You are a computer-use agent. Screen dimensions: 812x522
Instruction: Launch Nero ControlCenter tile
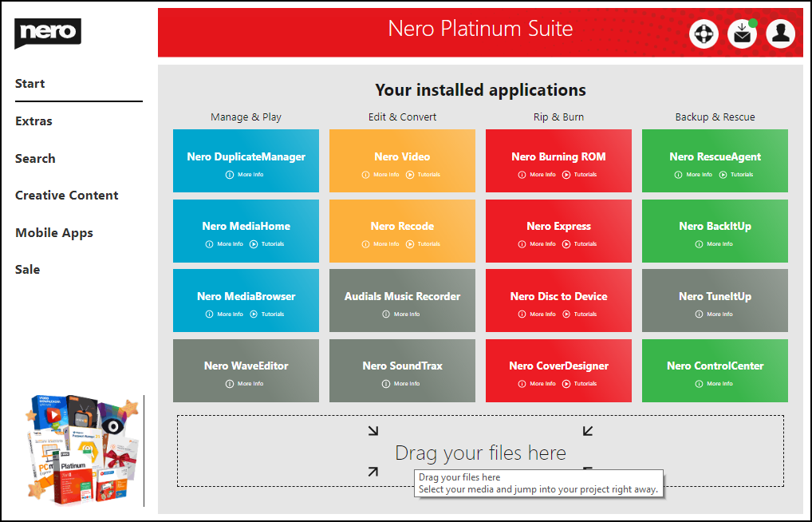[x=715, y=370]
